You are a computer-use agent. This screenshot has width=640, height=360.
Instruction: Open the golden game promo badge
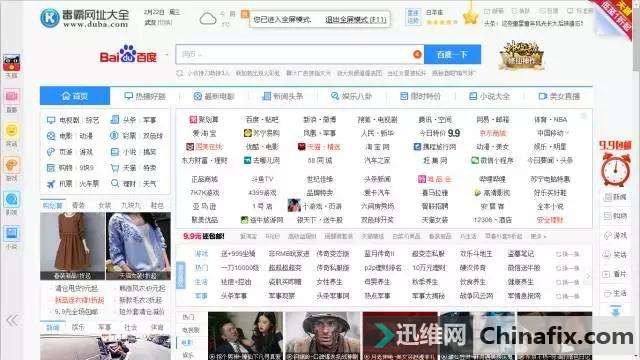point(521,55)
